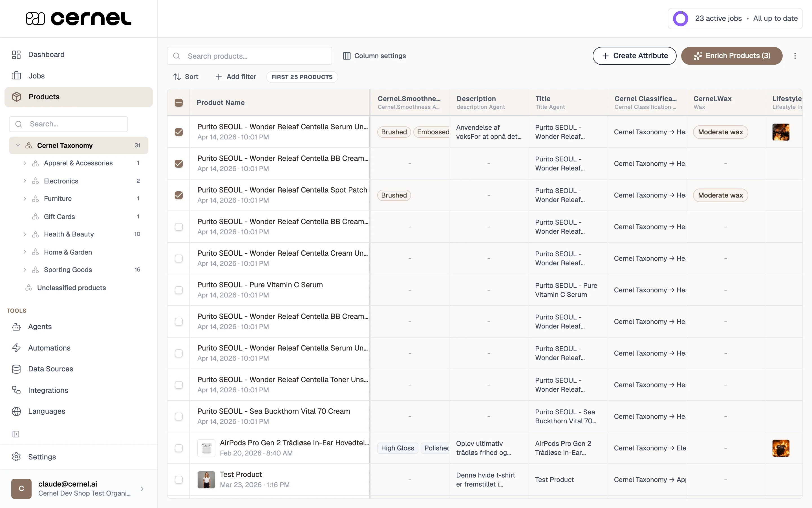Screen dimensions: 812x508
Task: Check the Centella Cream row checkbox
Action: click(179, 258)
